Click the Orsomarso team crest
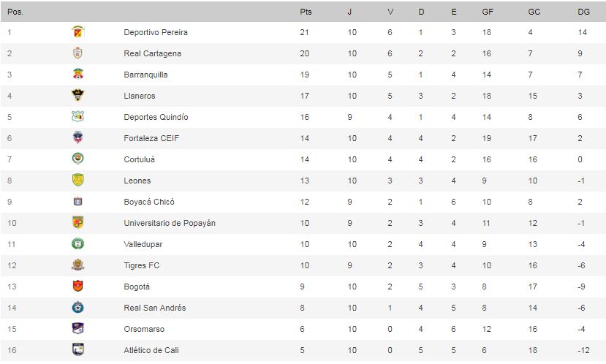The height and width of the screenshot is (364, 606). coord(77,329)
